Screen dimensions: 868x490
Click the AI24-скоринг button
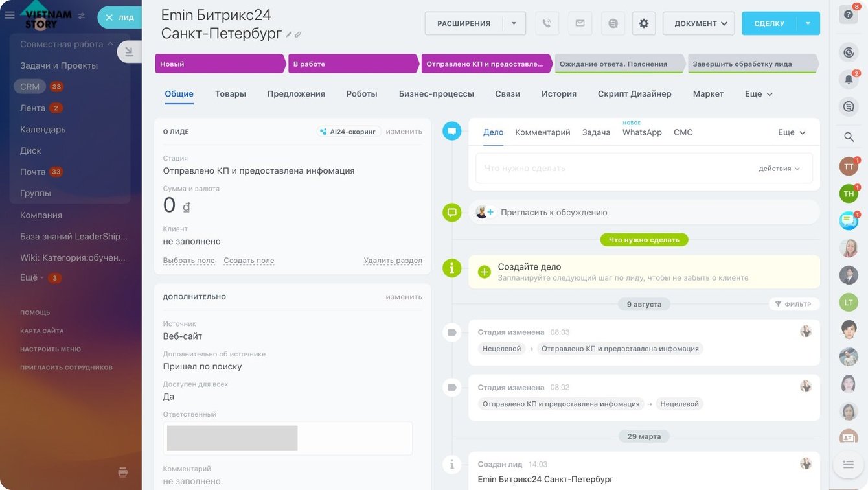click(348, 132)
